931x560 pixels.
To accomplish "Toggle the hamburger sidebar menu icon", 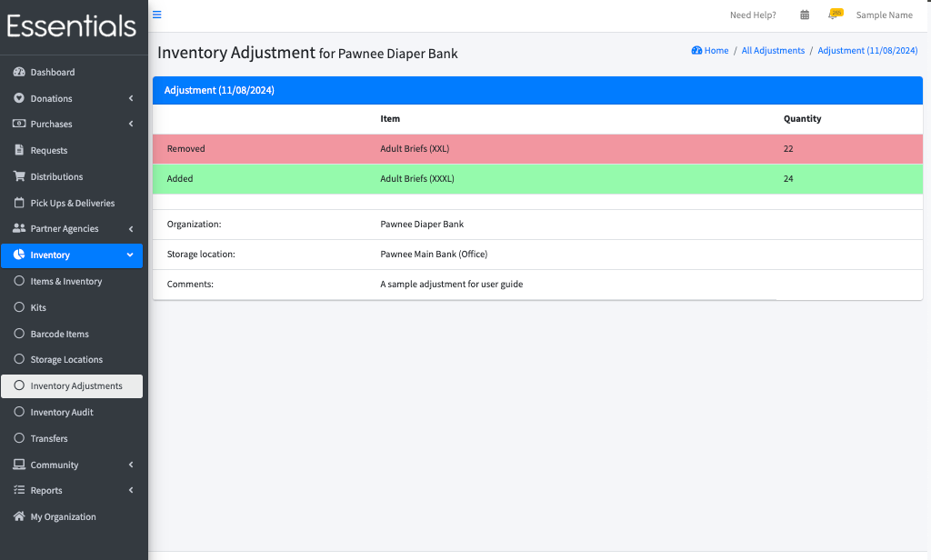I will 156,15.
